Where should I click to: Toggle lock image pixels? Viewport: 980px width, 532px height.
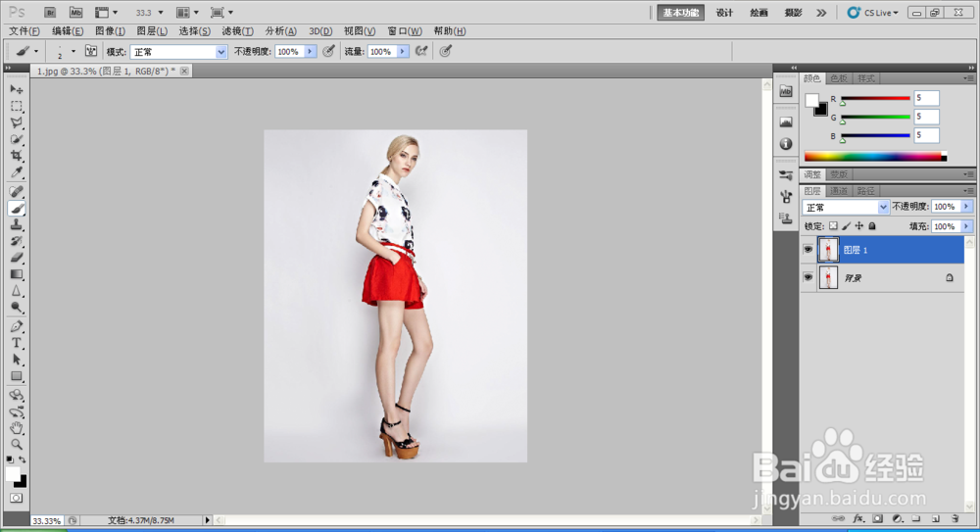[847, 226]
